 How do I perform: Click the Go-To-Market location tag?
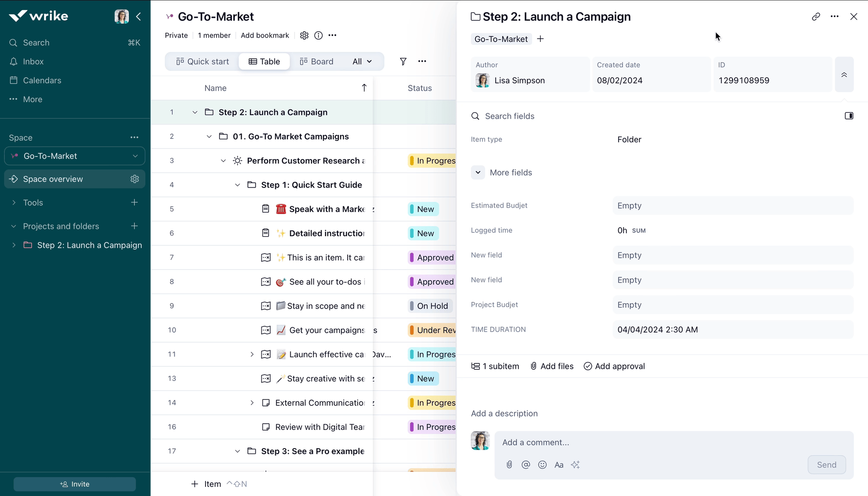click(x=501, y=39)
